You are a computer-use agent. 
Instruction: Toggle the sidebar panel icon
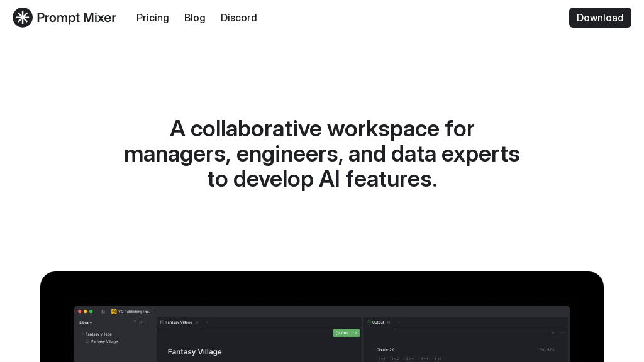[x=103, y=311]
